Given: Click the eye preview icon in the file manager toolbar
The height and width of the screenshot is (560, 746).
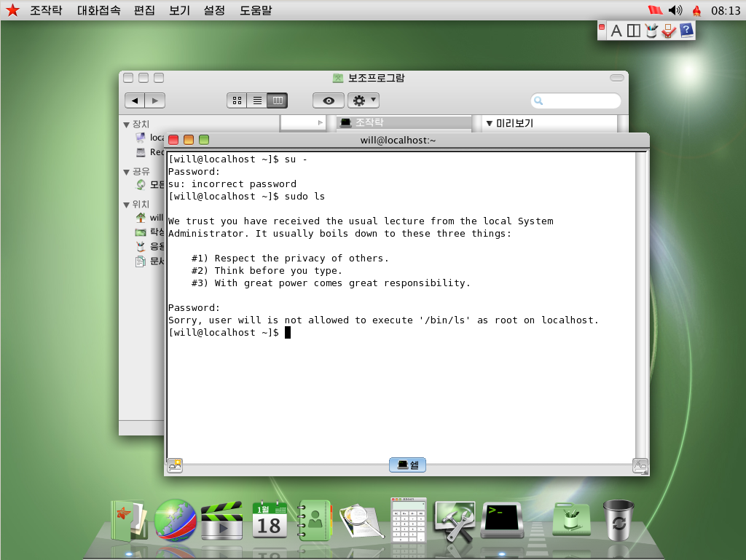Looking at the screenshot, I should pos(328,100).
